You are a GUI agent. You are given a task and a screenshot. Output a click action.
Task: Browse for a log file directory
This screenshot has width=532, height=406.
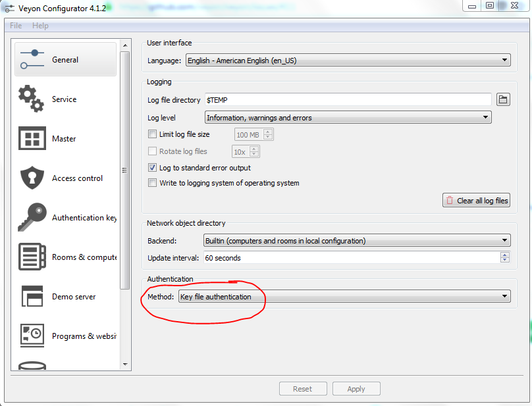(x=503, y=99)
